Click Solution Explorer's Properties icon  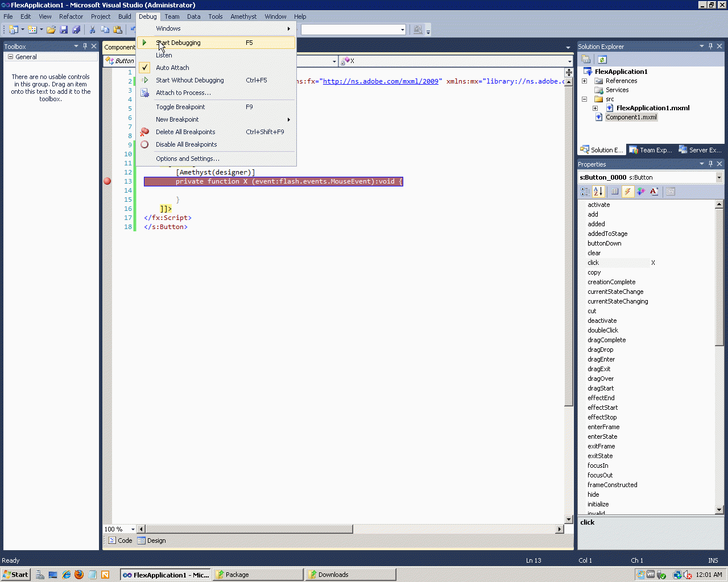(586, 60)
